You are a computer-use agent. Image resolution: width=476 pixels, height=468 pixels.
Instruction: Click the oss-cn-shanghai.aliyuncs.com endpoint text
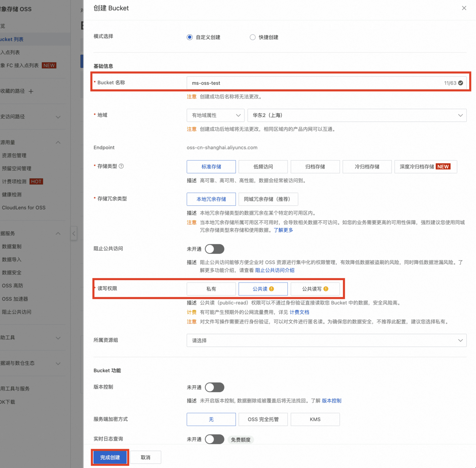click(222, 148)
